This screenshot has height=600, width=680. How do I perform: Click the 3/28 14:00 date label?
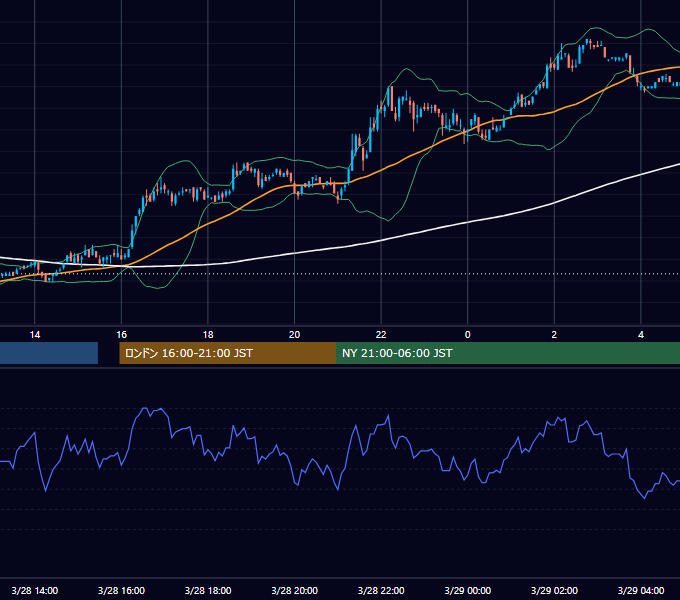(35, 590)
